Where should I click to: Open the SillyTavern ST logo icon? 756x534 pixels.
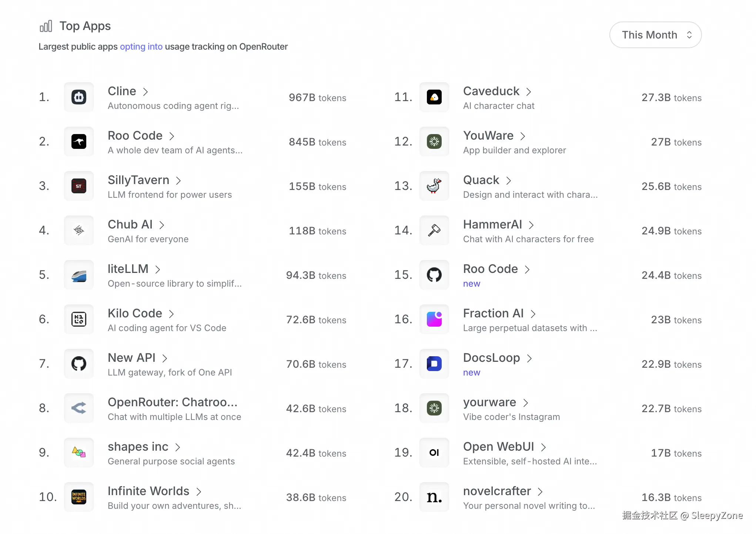click(79, 186)
